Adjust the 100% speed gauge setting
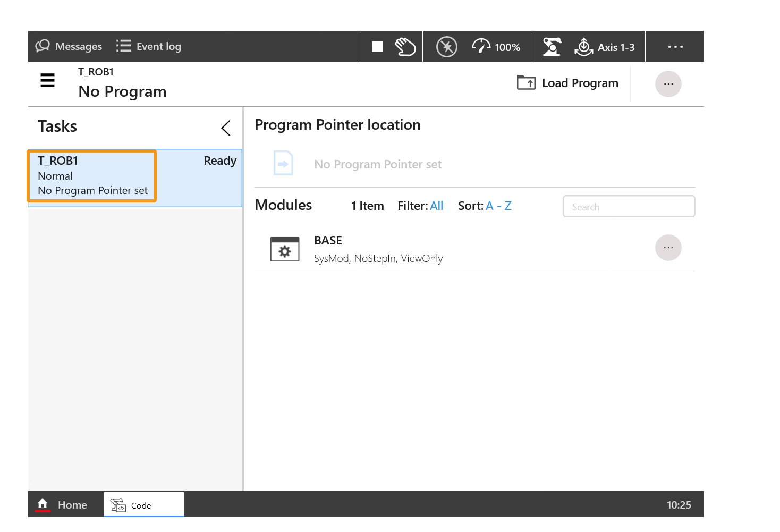The height and width of the screenshot is (532, 780). pyautogui.click(x=496, y=47)
